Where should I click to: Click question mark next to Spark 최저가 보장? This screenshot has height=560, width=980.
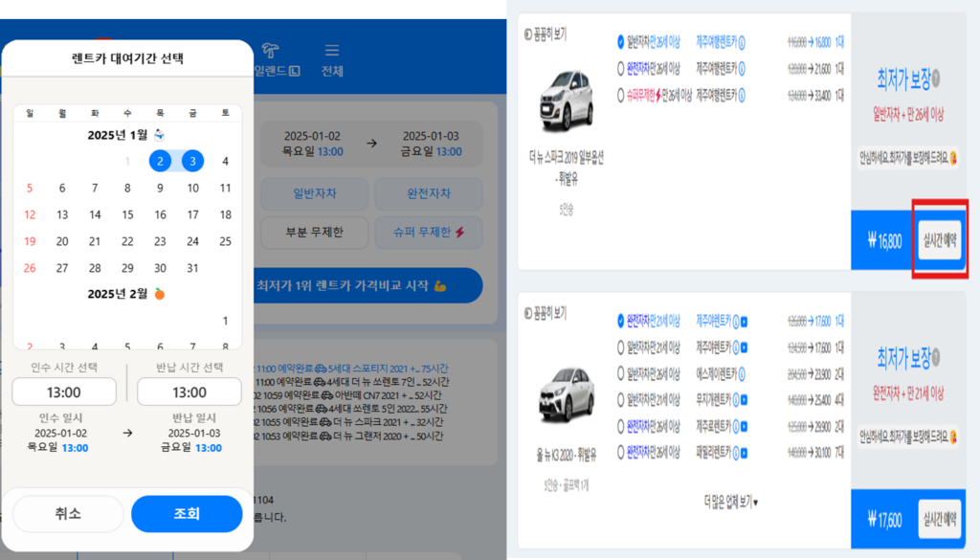[x=937, y=79]
